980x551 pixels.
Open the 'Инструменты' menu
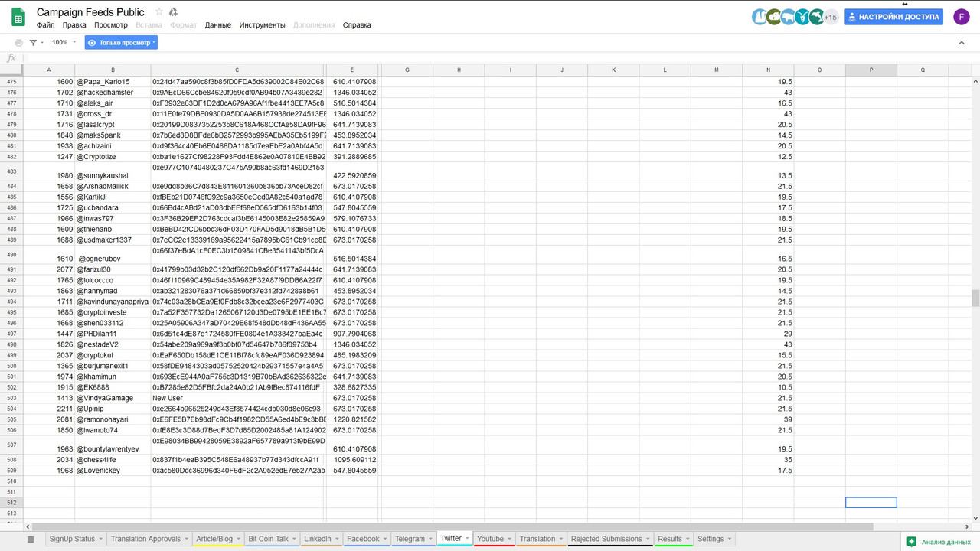(262, 25)
